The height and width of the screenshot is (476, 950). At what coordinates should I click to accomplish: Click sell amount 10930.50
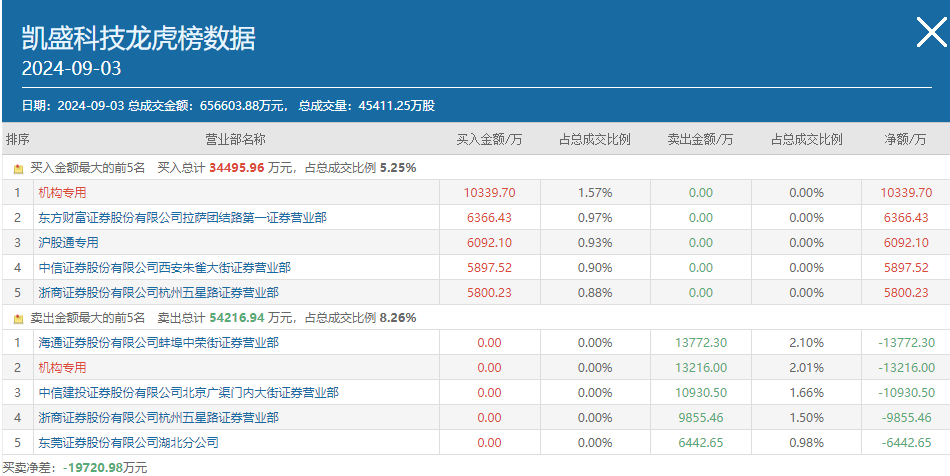[701, 392]
